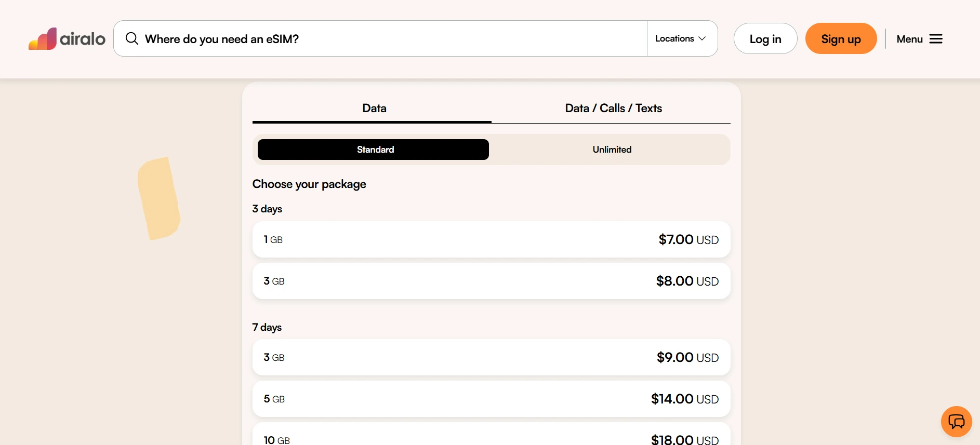This screenshot has width=980, height=445.
Task: Open the live chat support bubble
Action: [956, 421]
